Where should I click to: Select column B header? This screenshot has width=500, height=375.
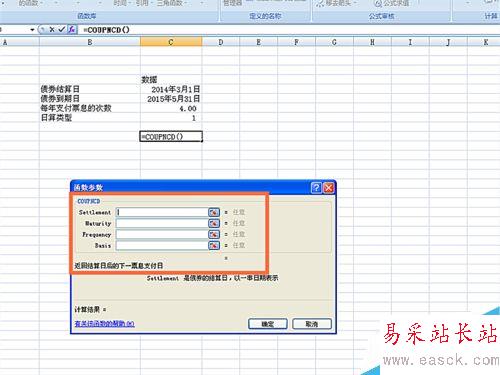(90, 42)
